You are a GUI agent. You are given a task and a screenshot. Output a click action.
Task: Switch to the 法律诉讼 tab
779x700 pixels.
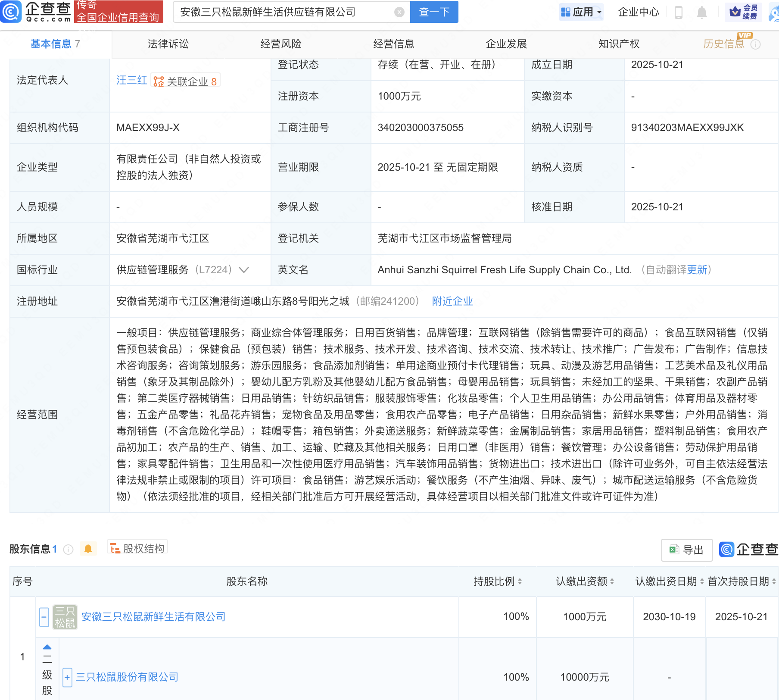168,44
